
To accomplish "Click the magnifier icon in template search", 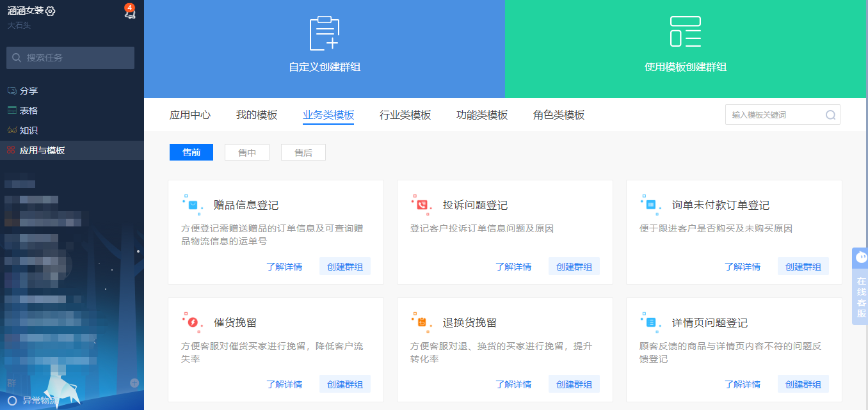I will [830, 115].
